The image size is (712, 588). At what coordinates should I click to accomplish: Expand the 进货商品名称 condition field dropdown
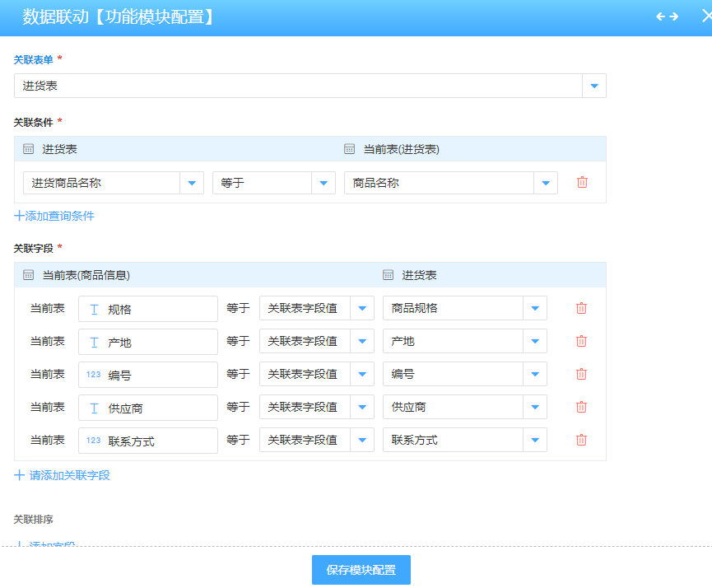(192, 183)
